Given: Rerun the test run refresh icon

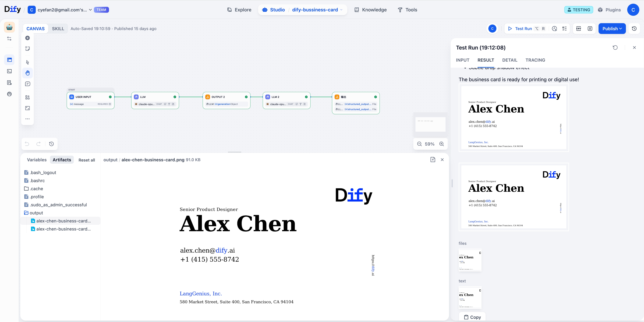Looking at the screenshot, I should (x=615, y=48).
